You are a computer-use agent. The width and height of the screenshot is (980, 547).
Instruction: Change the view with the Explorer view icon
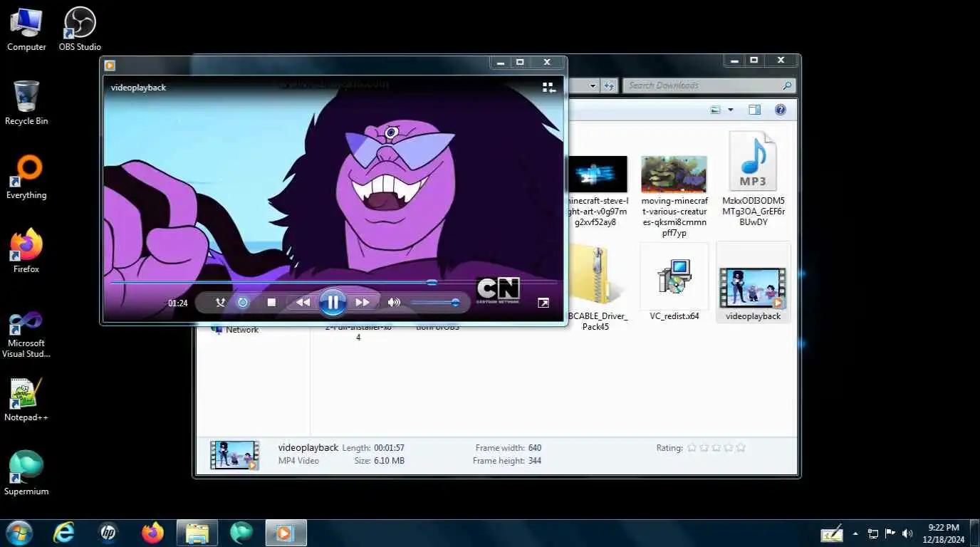click(x=716, y=110)
